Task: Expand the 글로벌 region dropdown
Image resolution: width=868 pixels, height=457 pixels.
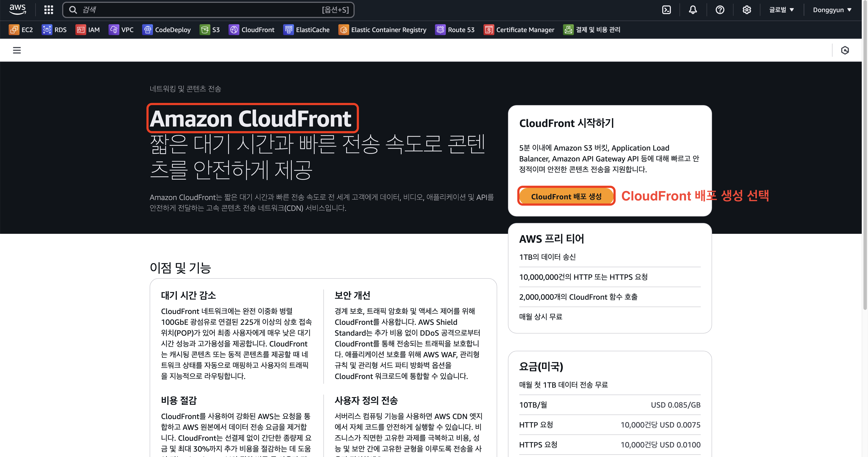Action: [x=781, y=10]
